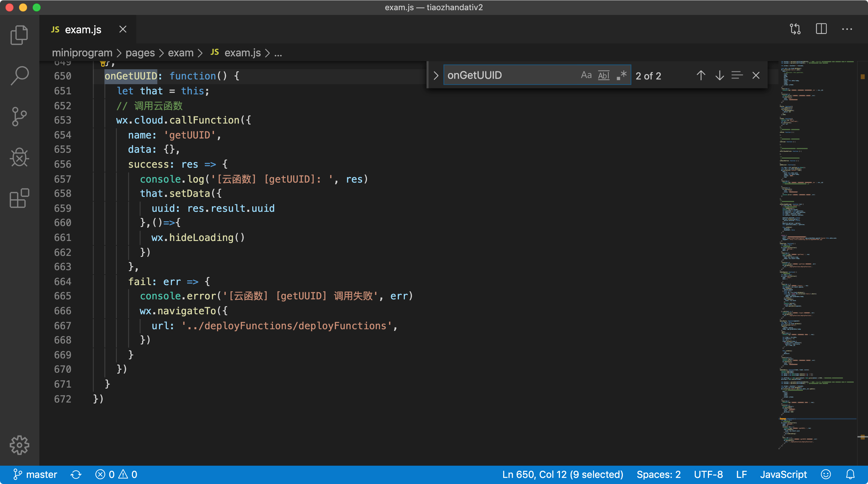This screenshot has height=484, width=868.
Task: Click the Open Changes compare icon
Action: click(795, 29)
